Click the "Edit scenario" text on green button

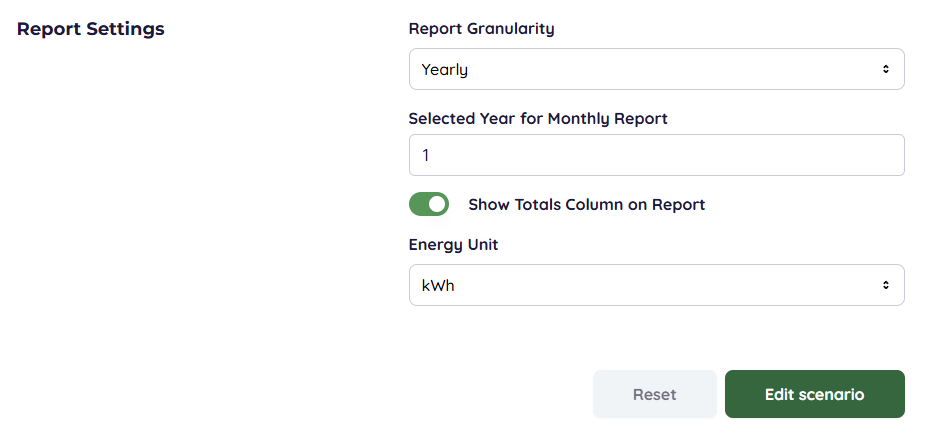click(814, 395)
